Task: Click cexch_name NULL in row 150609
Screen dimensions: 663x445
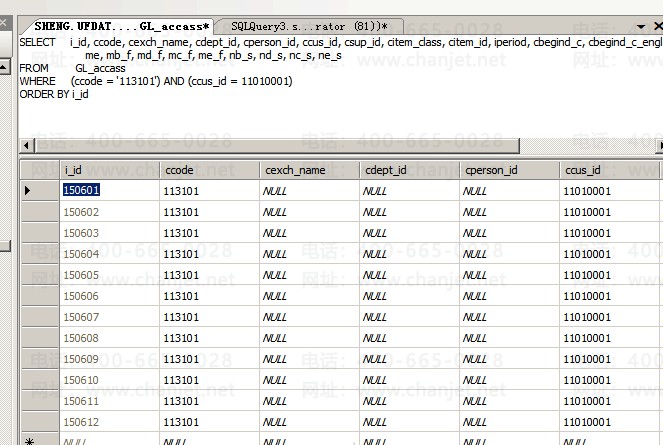Action: tap(309, 359)
